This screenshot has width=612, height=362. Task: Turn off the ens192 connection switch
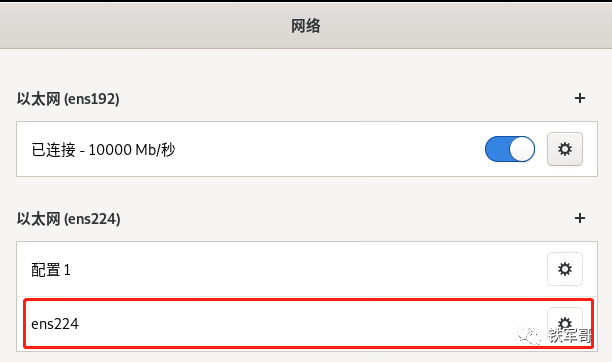[510, 149]
